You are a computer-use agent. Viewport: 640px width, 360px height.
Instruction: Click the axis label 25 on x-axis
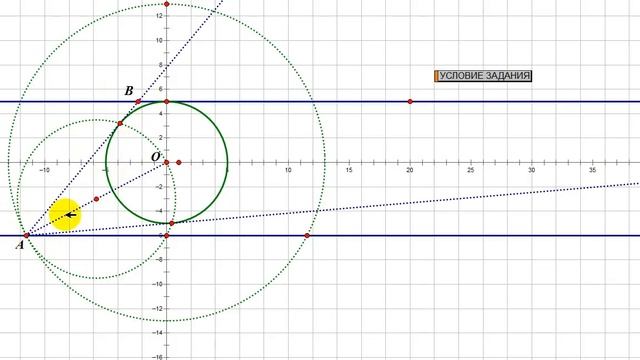click(471, 170)
